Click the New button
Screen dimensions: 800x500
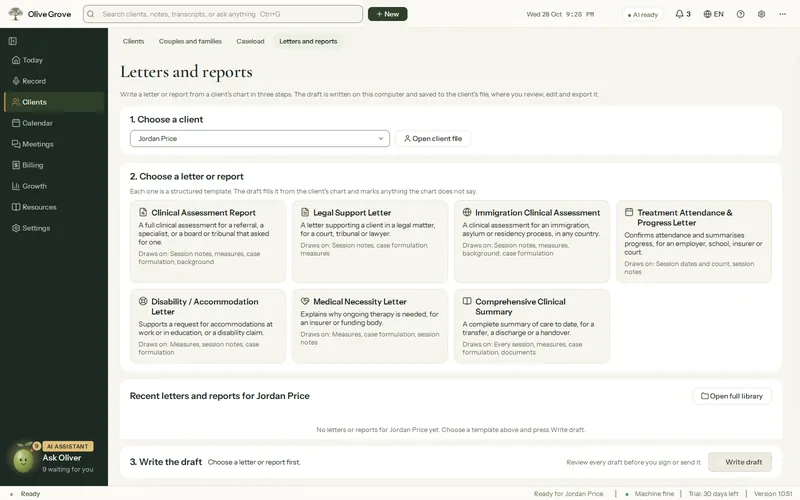pyautogui.click(x=388, y=14)
